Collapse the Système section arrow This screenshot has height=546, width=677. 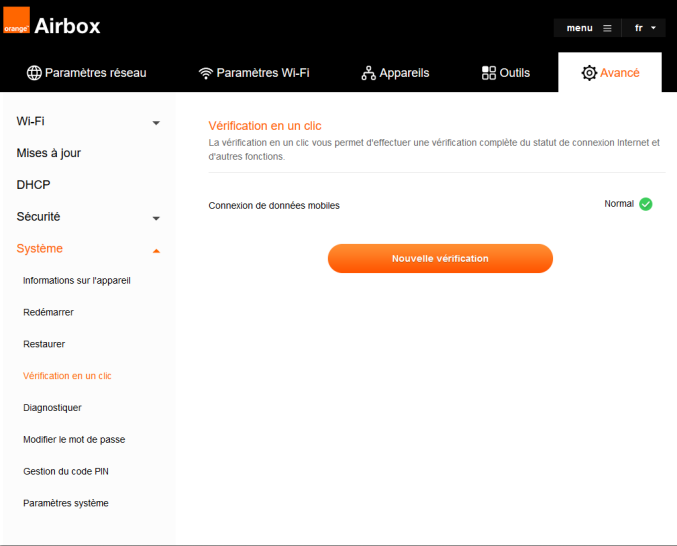[x=156, y=251]
